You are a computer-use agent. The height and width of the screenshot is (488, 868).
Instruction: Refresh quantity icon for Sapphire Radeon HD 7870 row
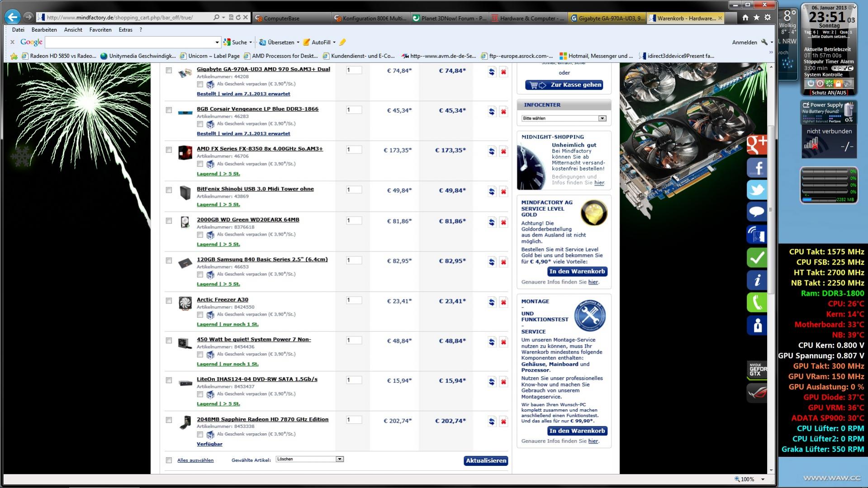click(492, 422)
